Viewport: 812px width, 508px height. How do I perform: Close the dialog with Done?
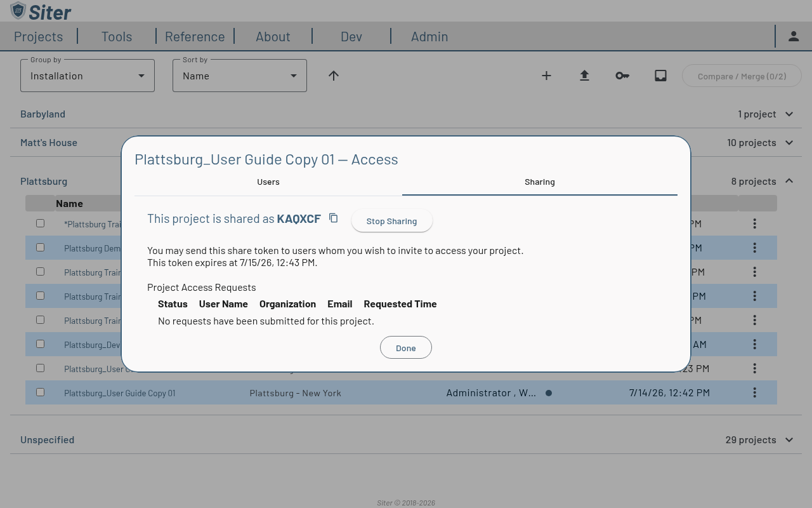tap(406, 347)
